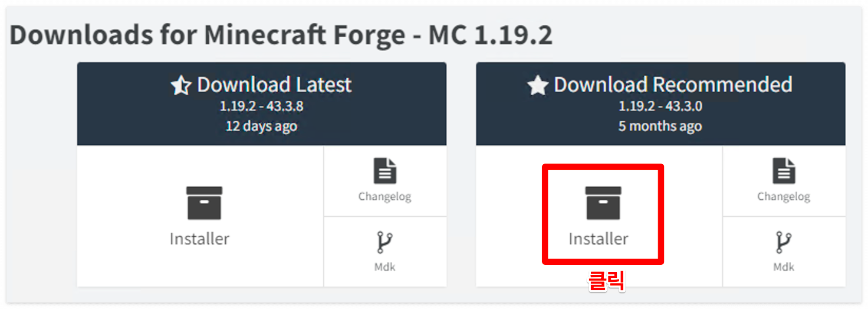Click the archive box icon under Download Latest

[x=204, y=203]
